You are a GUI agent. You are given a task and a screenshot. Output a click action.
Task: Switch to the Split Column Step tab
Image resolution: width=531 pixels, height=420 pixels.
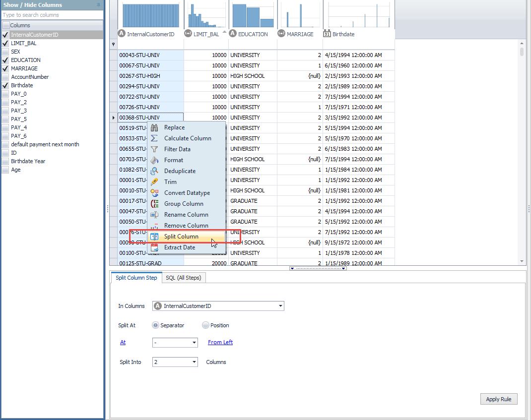coord(136,278)
